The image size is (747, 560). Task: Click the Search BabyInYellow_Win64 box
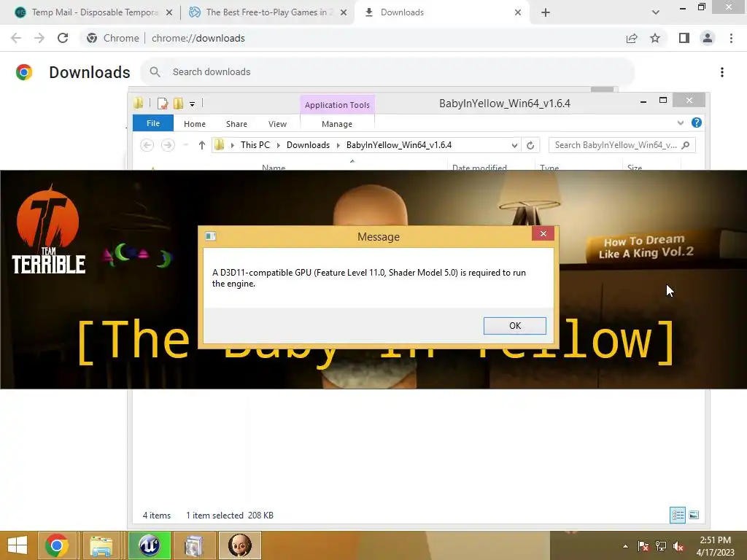(622, 145)
